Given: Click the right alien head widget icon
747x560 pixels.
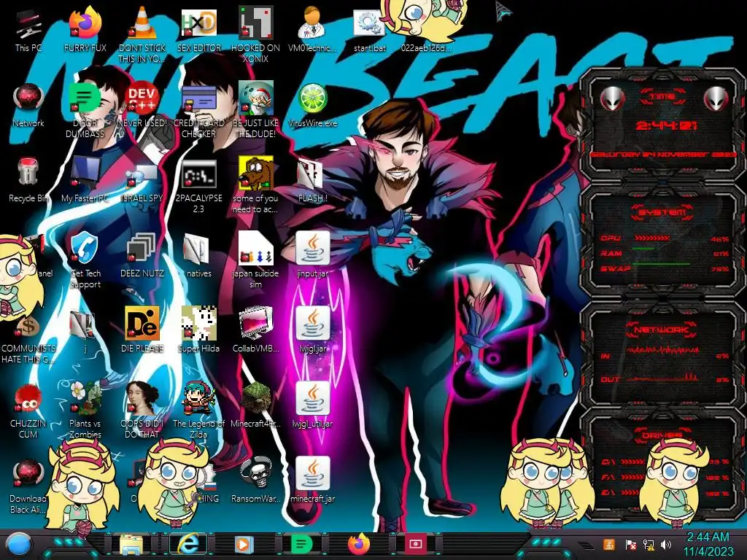Looking at the screenshot, I should point(716,99).
